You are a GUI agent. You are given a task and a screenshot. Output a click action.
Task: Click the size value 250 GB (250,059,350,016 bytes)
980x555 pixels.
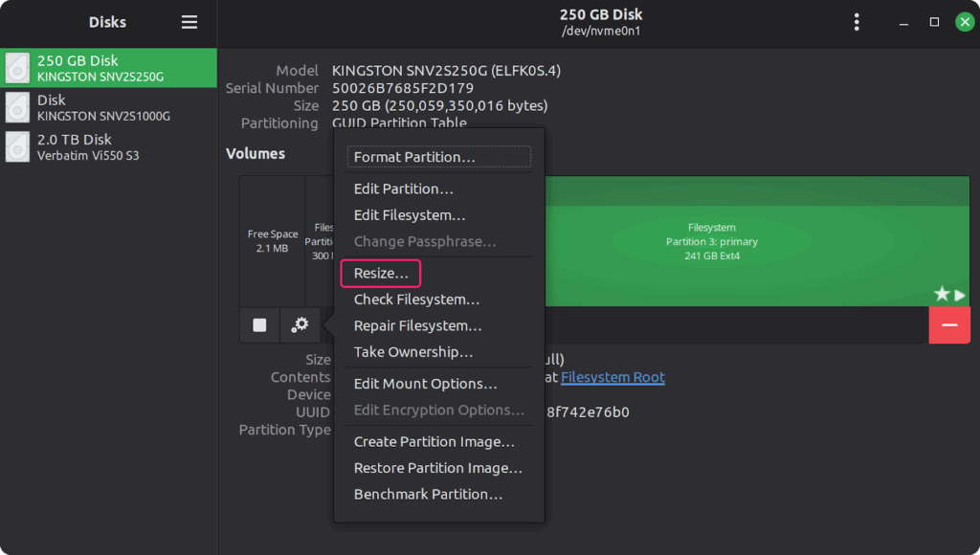click(440, 105)
